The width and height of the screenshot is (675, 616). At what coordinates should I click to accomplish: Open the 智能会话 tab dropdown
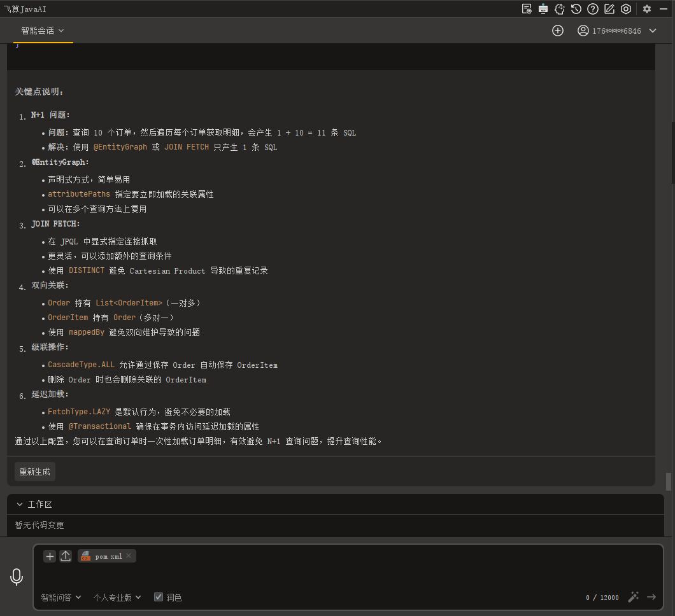point(43,31)
